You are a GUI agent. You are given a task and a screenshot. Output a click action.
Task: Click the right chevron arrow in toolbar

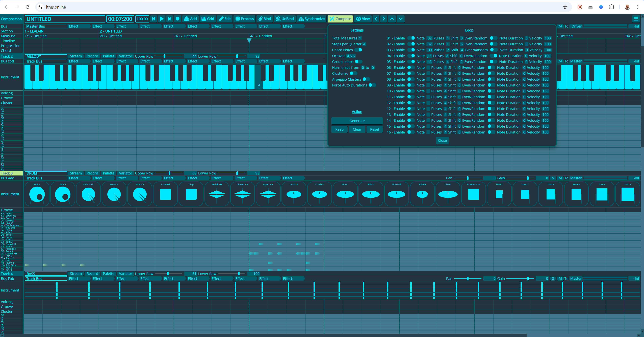tap(383, 19)
